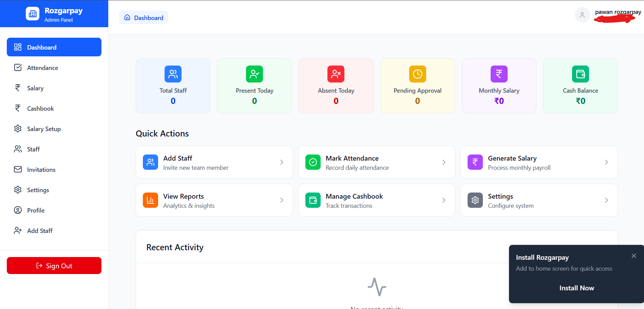The width and height of the screenshot is (644, 309).
Task: Expand the Add Staff quick action chevron
Action: [x=282, y=162]
